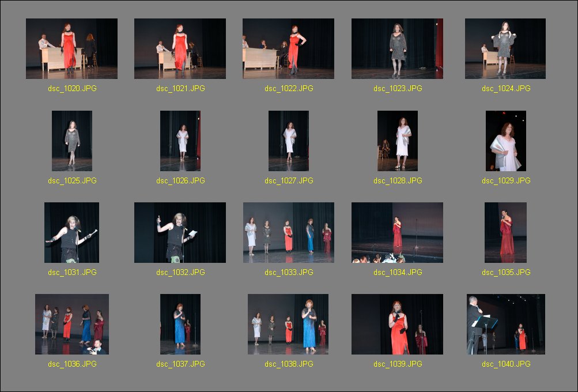578x392 pixels.
Task: Select the thumbnail above dsc_1027.JPG
Action: click(289, 141)
